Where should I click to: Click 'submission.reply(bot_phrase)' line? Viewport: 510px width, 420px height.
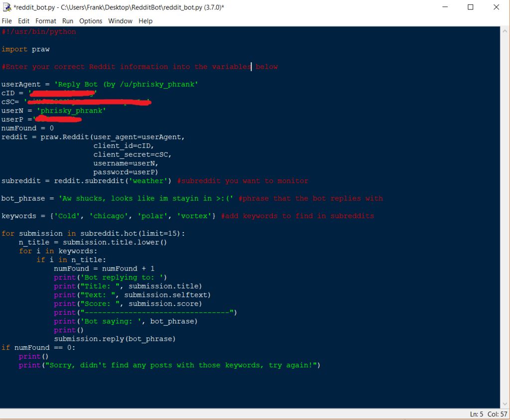115,339
